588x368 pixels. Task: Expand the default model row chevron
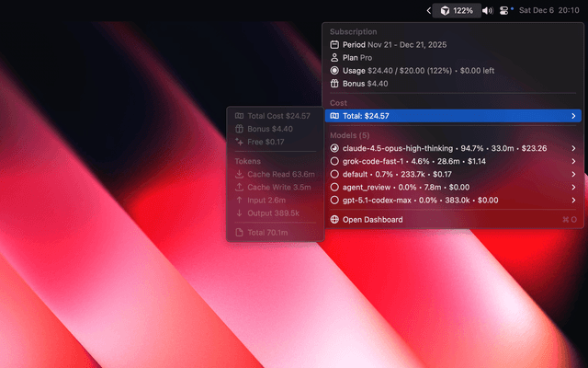[x=573, y=174]
